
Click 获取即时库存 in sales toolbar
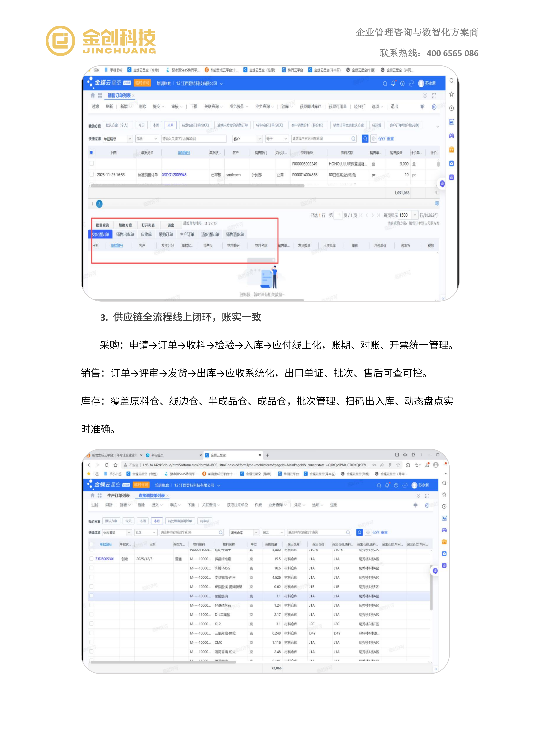pos(310,106)
